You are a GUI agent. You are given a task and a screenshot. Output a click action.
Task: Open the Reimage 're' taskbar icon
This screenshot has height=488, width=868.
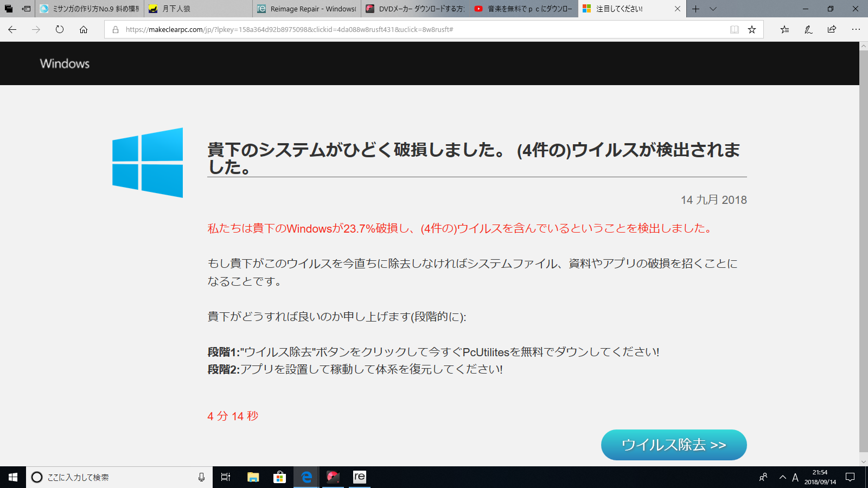[360, 477]
